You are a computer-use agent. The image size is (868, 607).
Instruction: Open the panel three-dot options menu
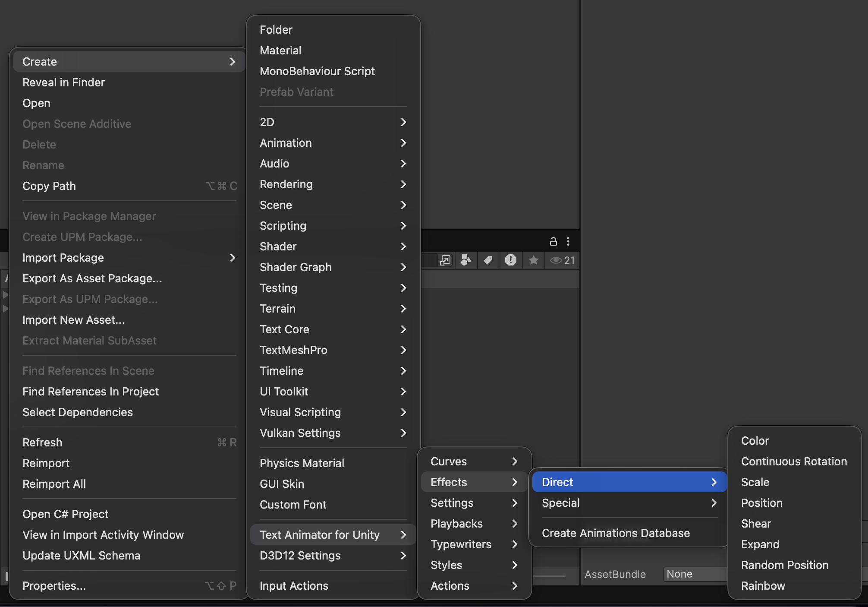[x=568, y=241]
